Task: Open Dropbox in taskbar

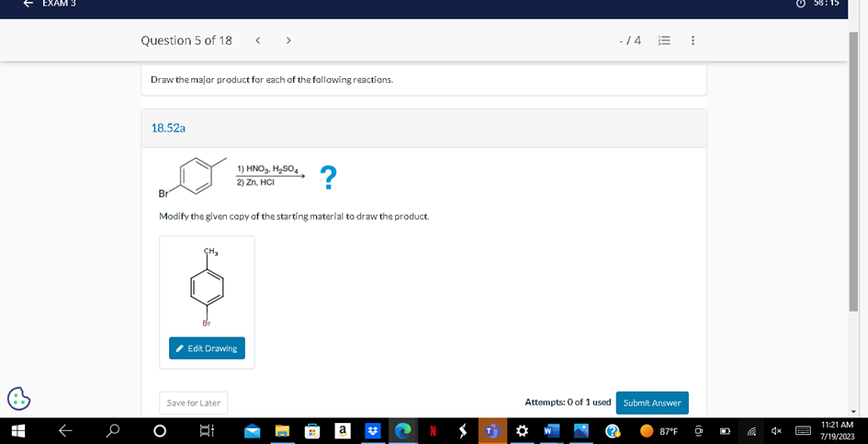Action: coord(372,431)
